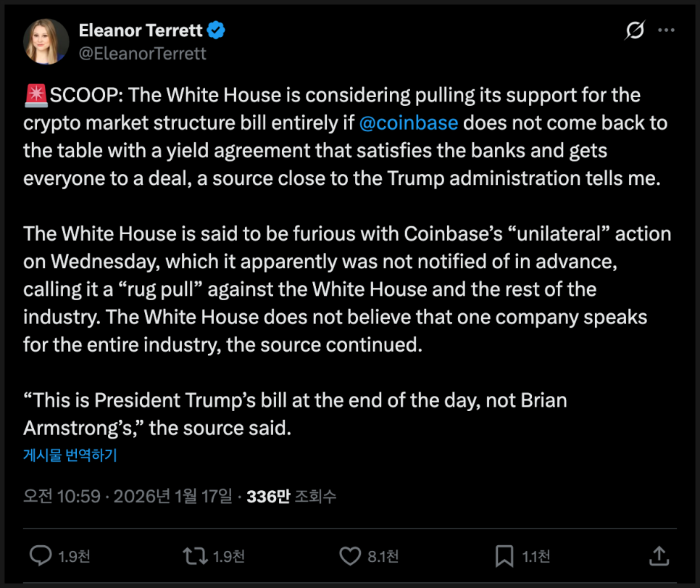Click the quoted President Trump's bill paragraph
The image size is (700, 588).
click(x=295, y=414)
